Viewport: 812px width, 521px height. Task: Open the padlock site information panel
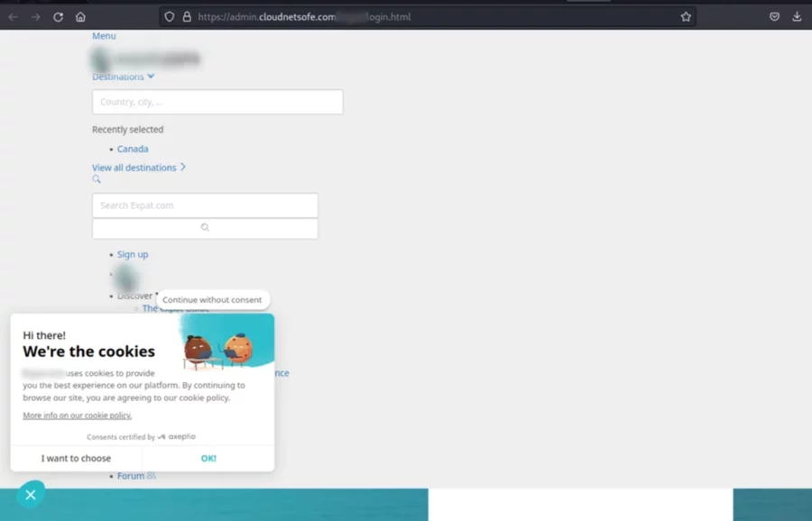click(187, 15)
